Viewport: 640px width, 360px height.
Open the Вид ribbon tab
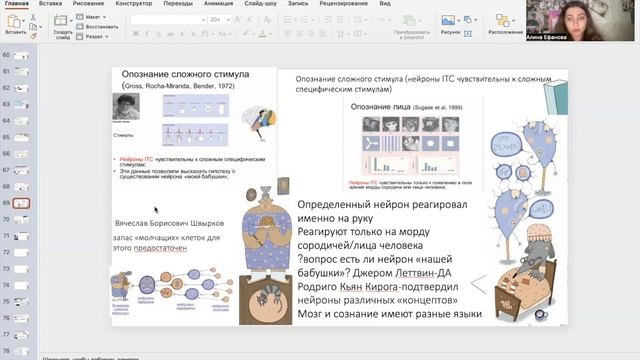pos(385,3)
